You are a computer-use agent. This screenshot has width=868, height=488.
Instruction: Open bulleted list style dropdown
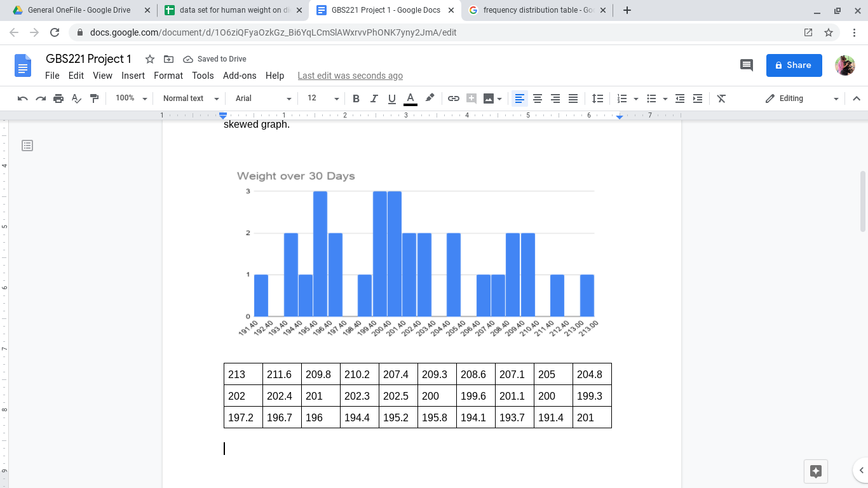665,98
